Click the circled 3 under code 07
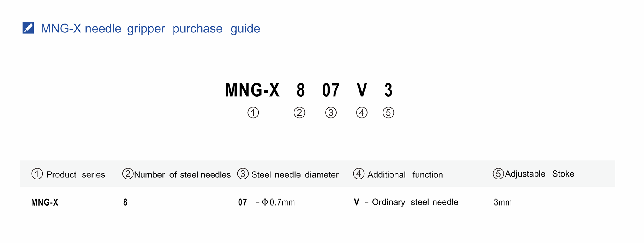The width and height of the screenshot is (644, 243). pyautogui.click(x=331, y=113)
